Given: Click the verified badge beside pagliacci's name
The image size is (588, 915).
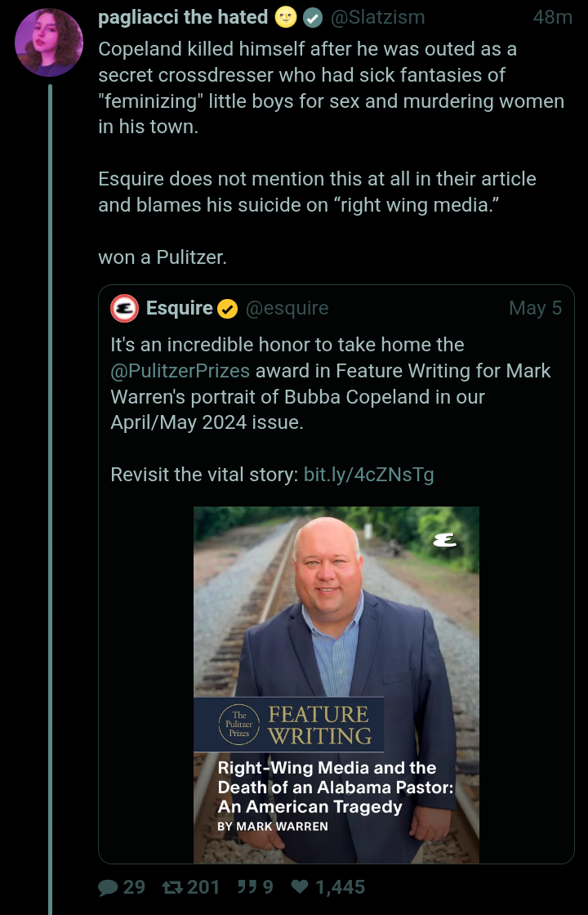Looking at the screenshot, I should point(312,17).
